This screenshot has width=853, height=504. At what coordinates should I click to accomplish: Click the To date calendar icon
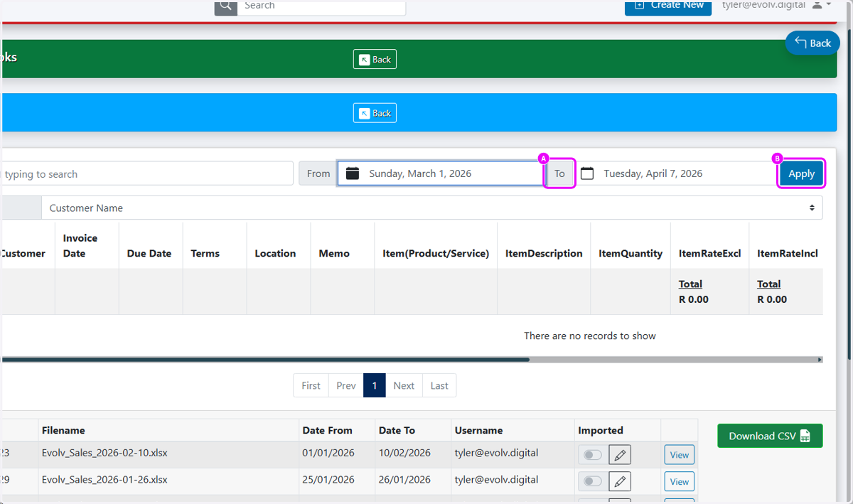click(587, 173)
